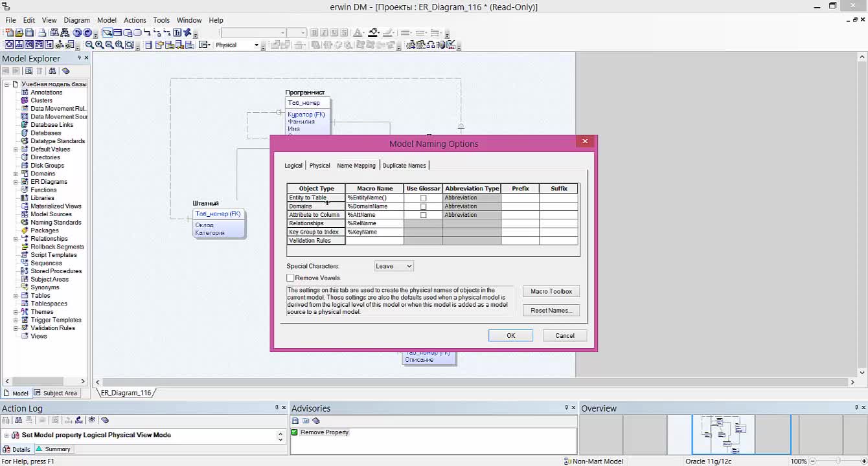
Task: Click the green check icon beside Remove Property
Action: 294,432
